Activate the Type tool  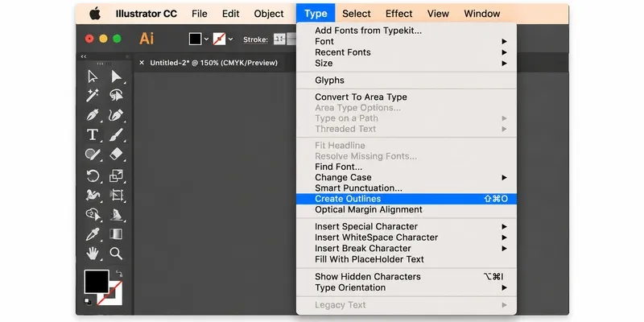coord(93,134)
